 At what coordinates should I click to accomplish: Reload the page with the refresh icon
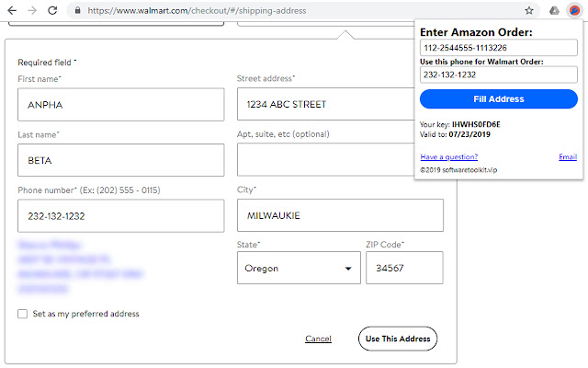point(54,10)
